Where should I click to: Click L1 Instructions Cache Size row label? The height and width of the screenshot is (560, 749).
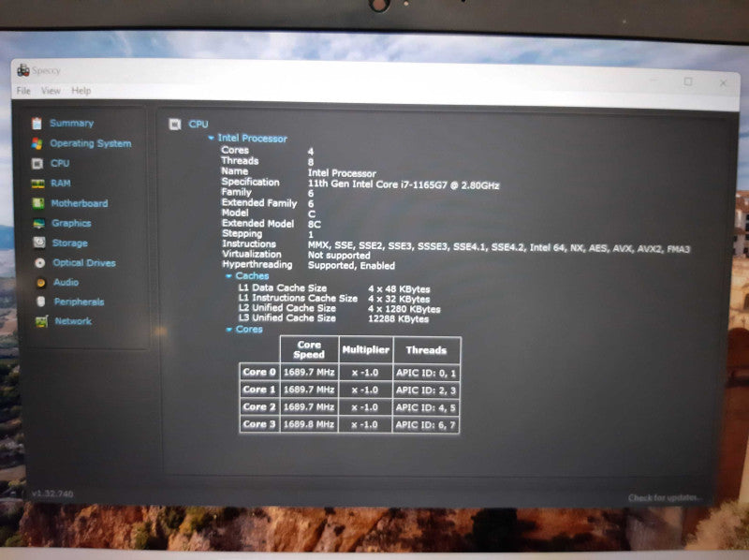(x=298, y=298)
